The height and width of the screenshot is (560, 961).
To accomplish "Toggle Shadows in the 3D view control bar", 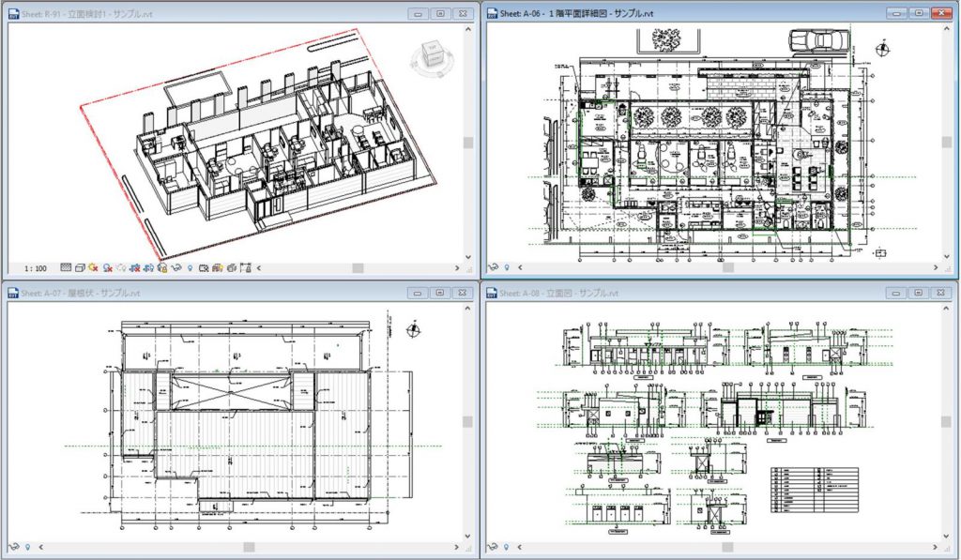I will 108,267.
